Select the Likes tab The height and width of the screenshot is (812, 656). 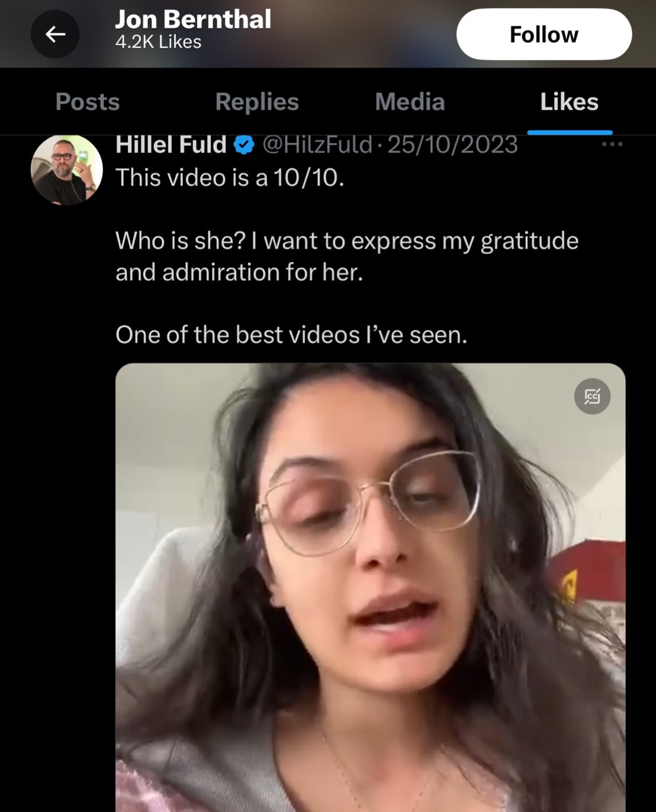pyautogui.click(x=569, y=102)
